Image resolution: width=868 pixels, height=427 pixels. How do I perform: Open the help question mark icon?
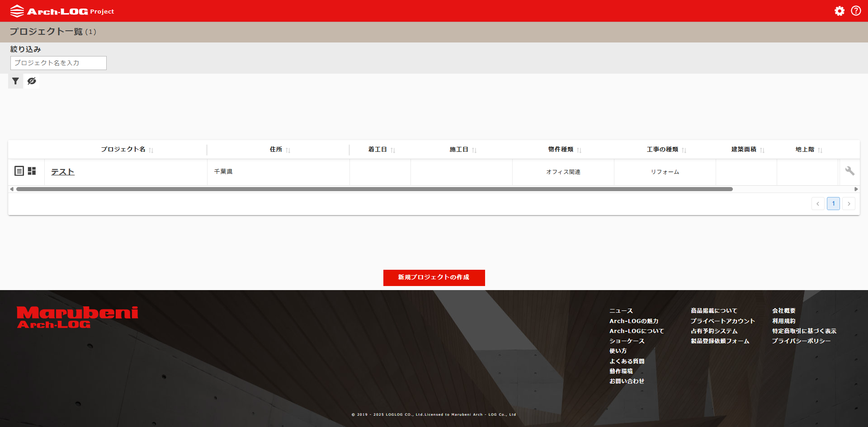point(856,11)
